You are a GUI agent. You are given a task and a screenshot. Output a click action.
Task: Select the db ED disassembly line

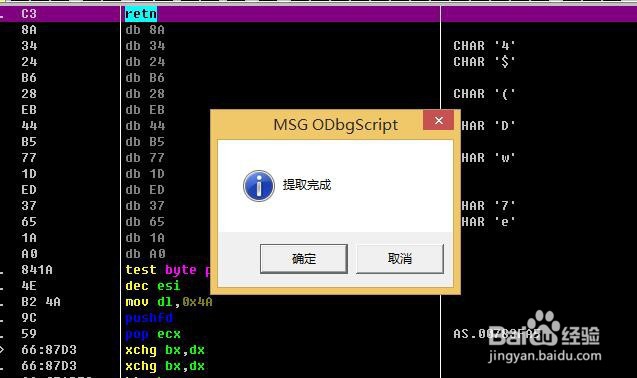pos(145,190)
